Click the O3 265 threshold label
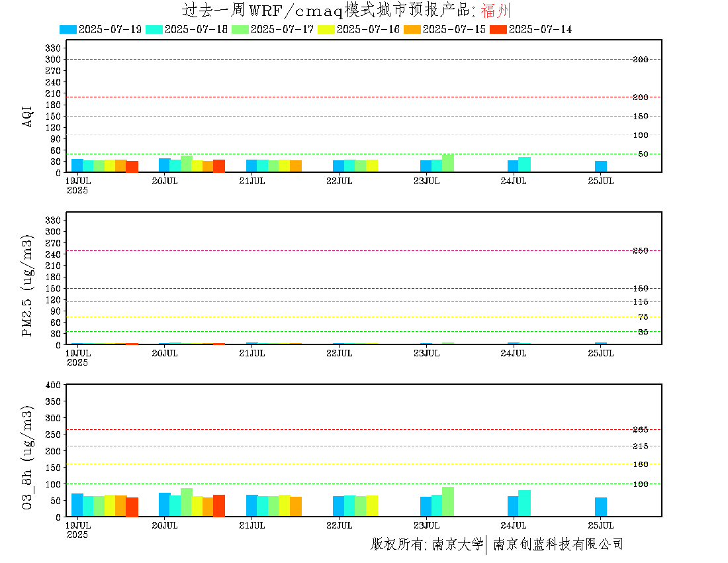Image resolution: width=728 pixels, height=563 pixels. [x=641, y=429]
